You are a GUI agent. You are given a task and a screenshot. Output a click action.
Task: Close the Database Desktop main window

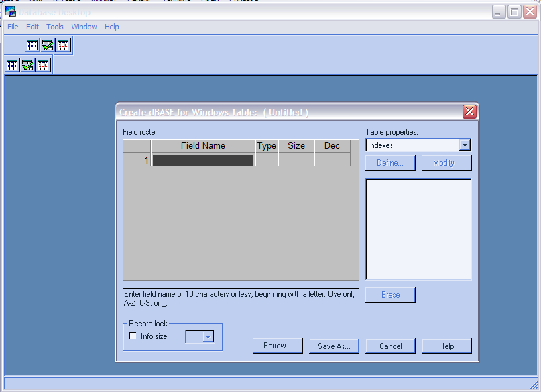coord(530,12)
